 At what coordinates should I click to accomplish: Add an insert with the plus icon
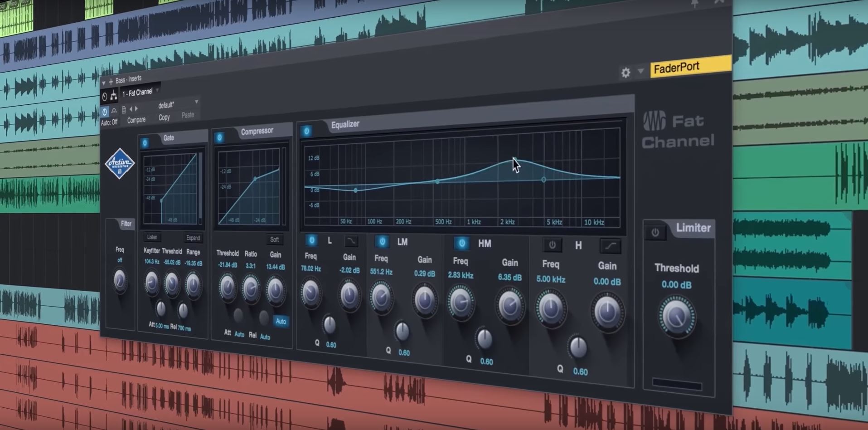click(111, 82)
